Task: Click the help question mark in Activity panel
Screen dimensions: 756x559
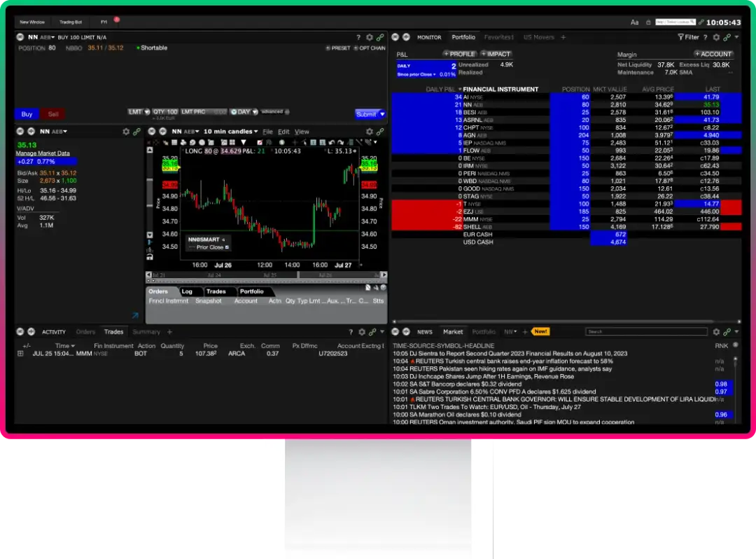Action: pos(351,332)
